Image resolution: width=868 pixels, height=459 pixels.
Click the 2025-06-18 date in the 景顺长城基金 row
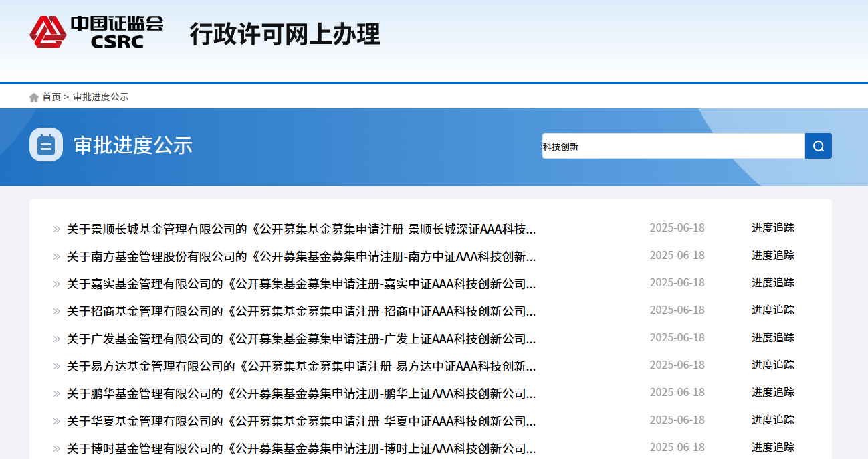point(677,227)
